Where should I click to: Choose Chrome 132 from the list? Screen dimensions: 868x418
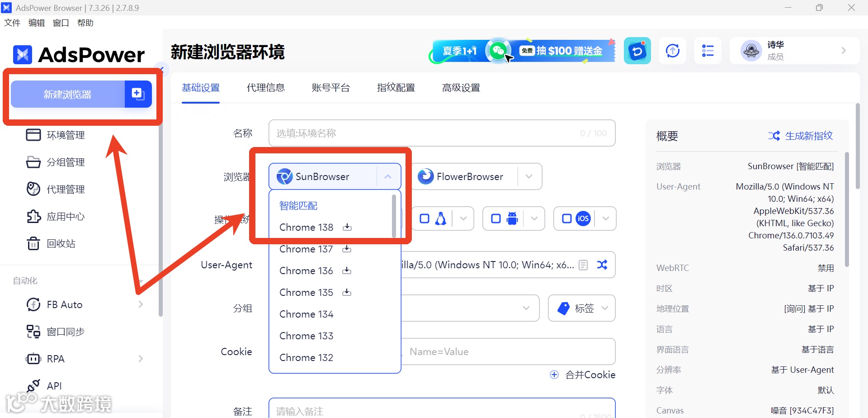click(307, 357)
